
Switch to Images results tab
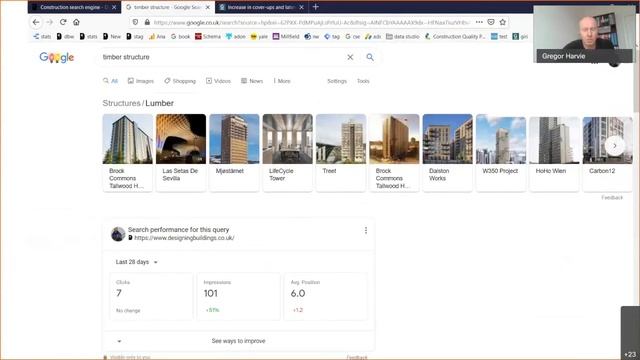point(141,81)
